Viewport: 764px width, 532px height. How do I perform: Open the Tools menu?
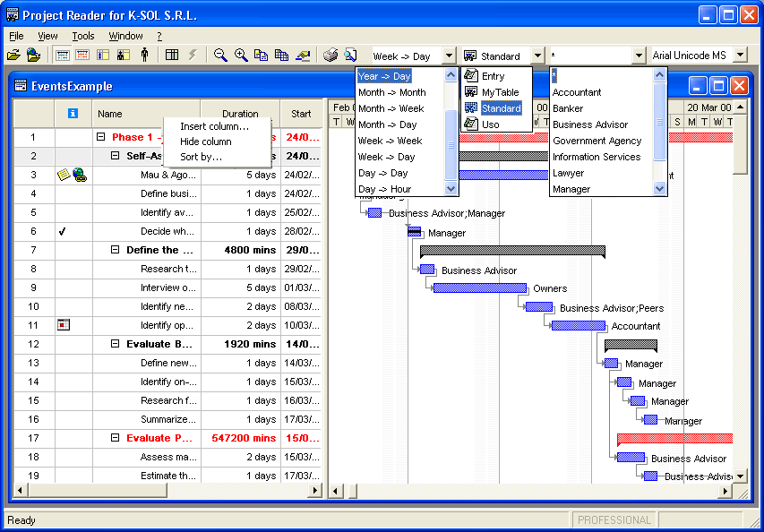pos(83,36)
